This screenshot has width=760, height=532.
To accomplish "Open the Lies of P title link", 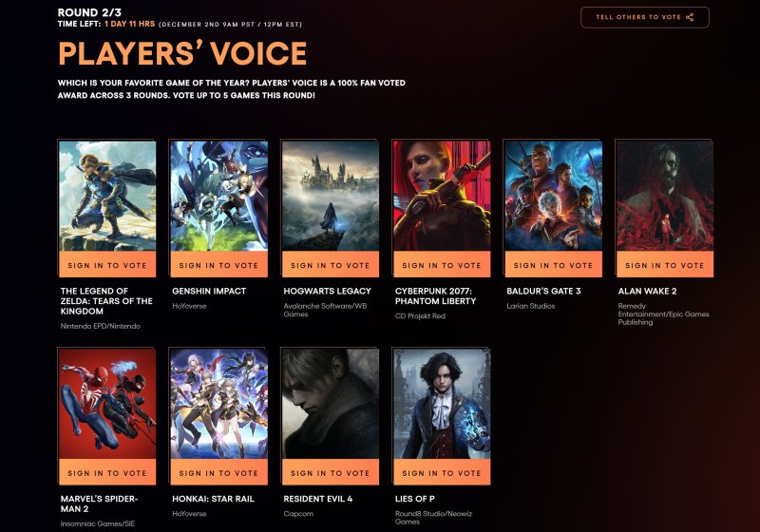I will (415, 499).
